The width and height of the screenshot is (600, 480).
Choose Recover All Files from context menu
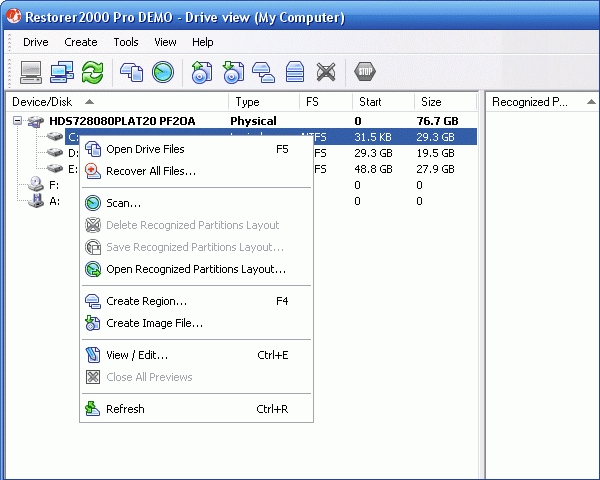click(x=150, y=171)
